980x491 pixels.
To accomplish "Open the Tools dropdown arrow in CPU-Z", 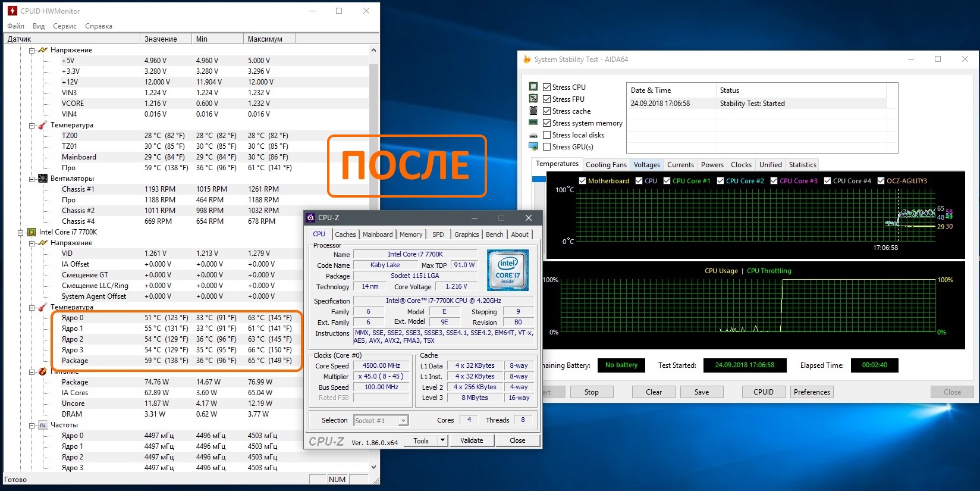I will click(x=442, y=440).
